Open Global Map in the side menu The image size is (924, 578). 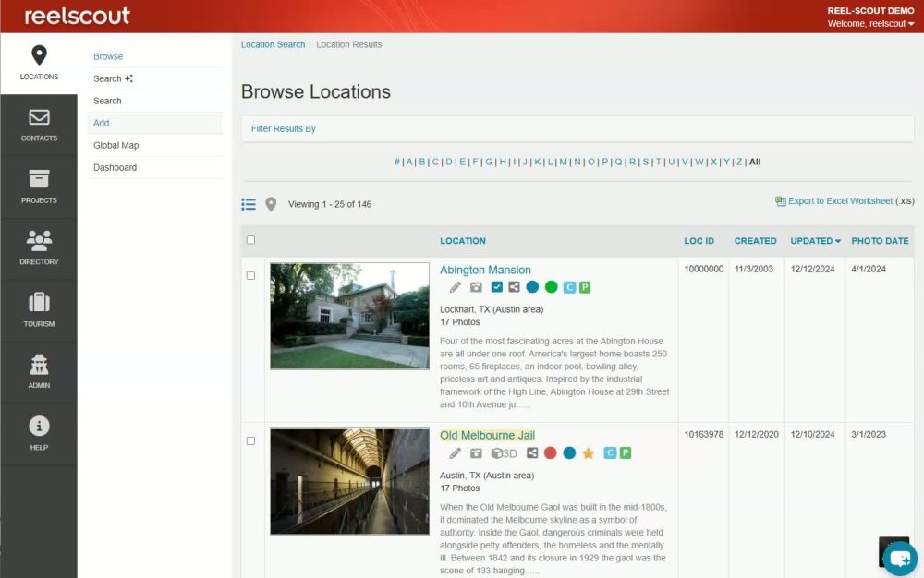pyautogui.click(x=116, y=145)
